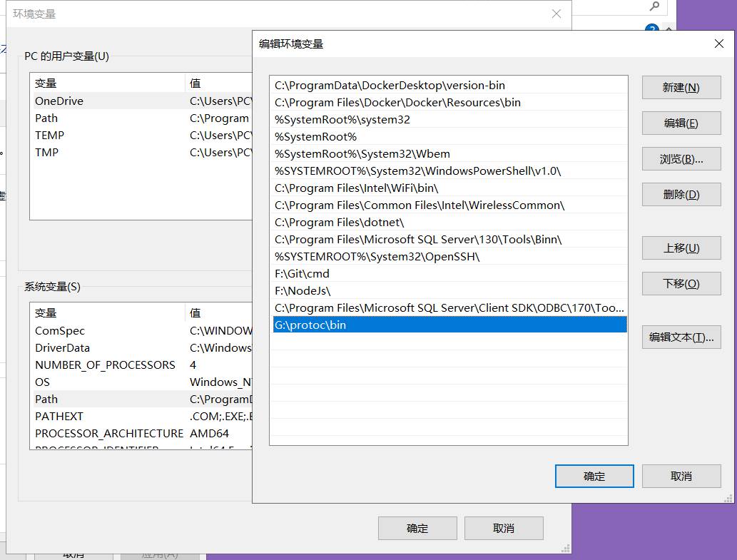
Task: Open 编辑文本(T)... text editor
Action: click(x=681, y=337)
